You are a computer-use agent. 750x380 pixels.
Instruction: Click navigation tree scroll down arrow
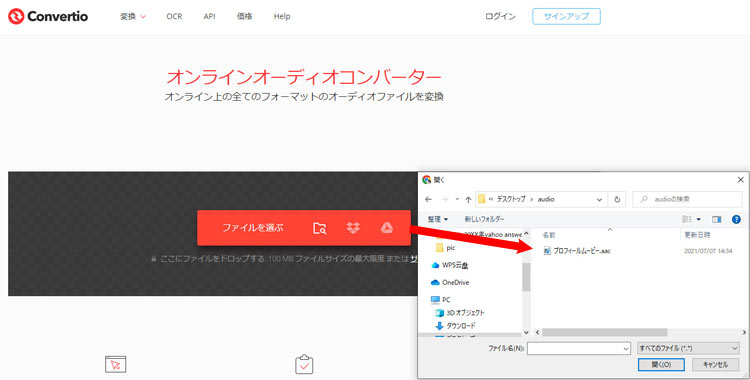click(x=526, y=332)
